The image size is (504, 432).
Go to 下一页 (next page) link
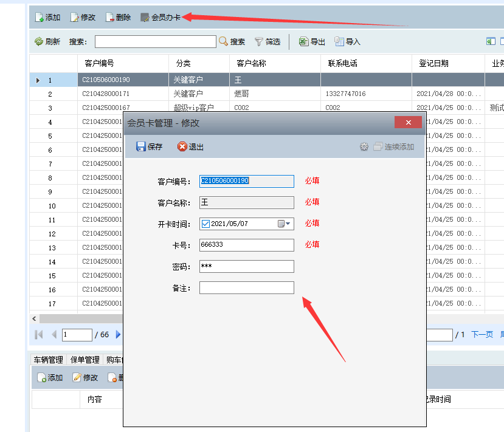pos(482,334)
